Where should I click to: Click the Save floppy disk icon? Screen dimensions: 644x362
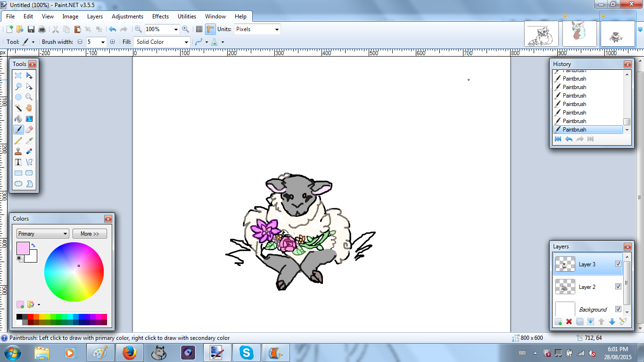31,29
